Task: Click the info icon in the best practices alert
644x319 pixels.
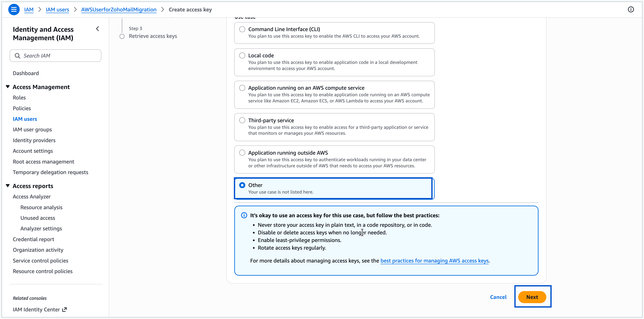Action: coord(244,215)
